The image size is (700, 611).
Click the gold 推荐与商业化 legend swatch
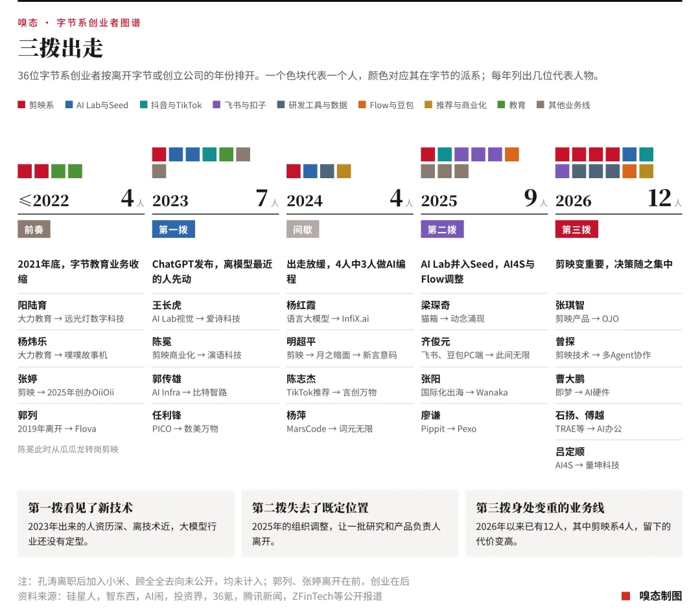coord(428,104)
